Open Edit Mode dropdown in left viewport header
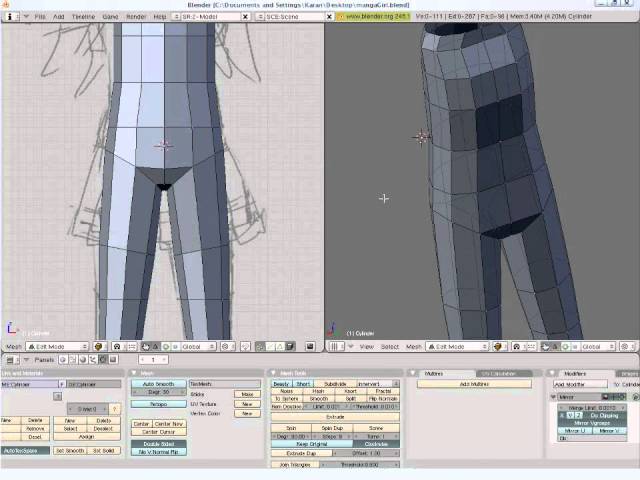640x480 pixels. pos(57,347)
